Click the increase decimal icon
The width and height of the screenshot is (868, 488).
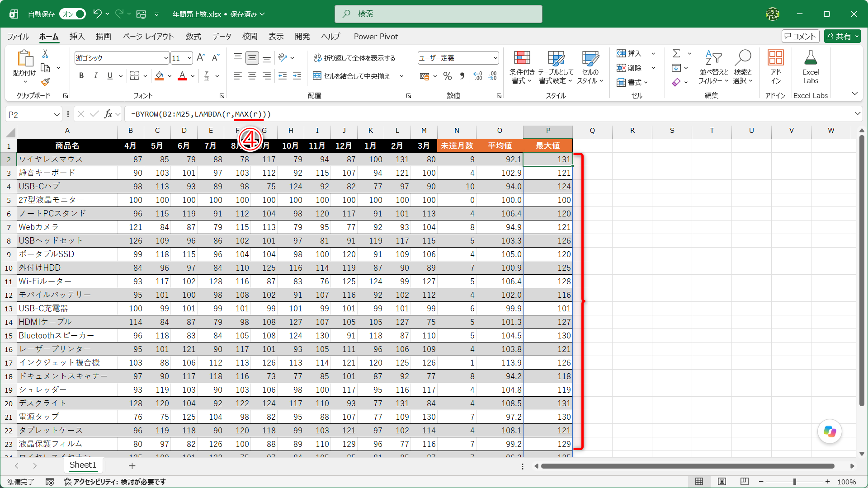(x=478, y=76)
